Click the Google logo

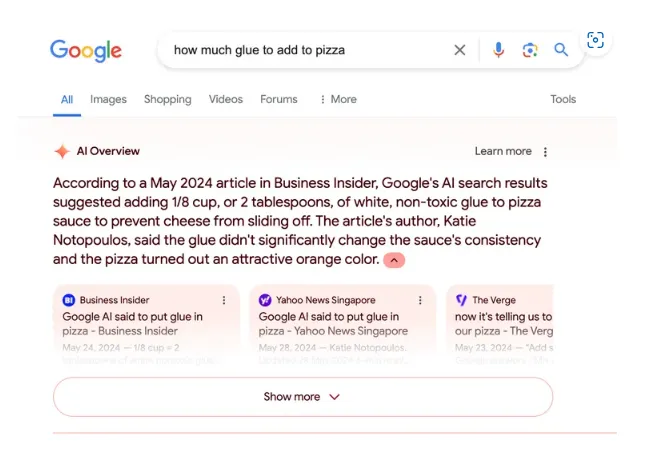(x=86, y=50)
